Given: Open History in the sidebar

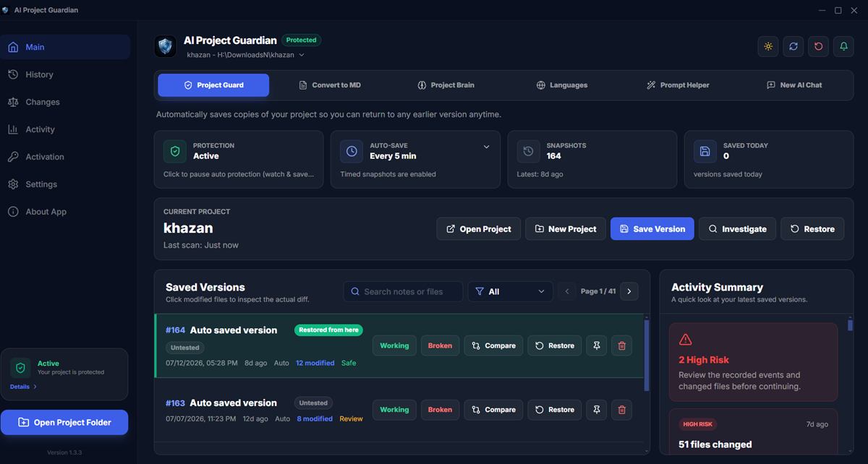Looking at the screenshot, I should [65, 74].
